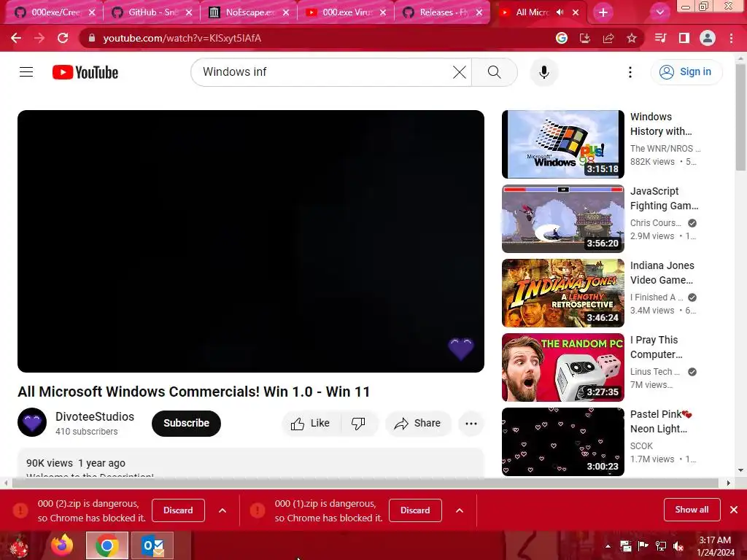Subscribe to DivoteeStudios
Image resolution: width=747 pixels, height=560 pixels.
coord(186,424)
